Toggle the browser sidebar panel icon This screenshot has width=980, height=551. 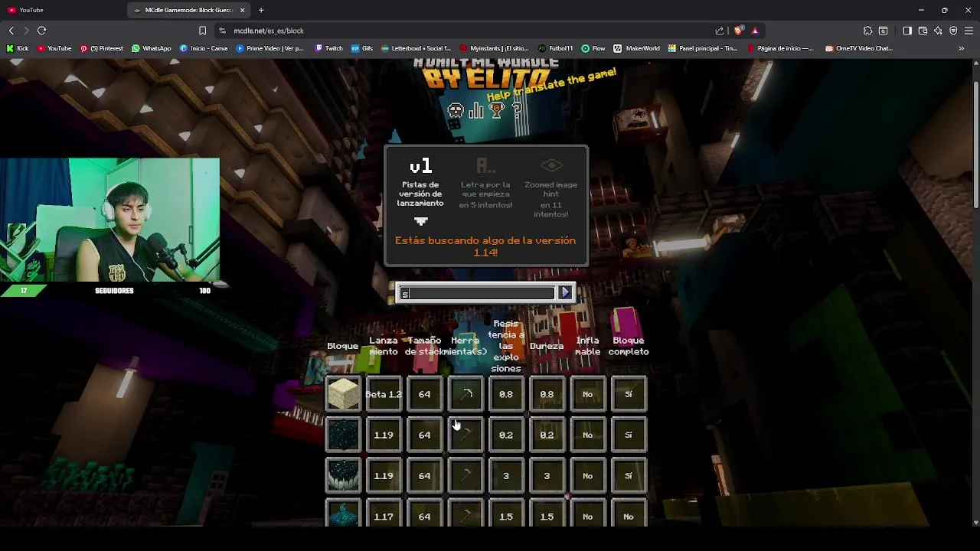coord(907,31)
